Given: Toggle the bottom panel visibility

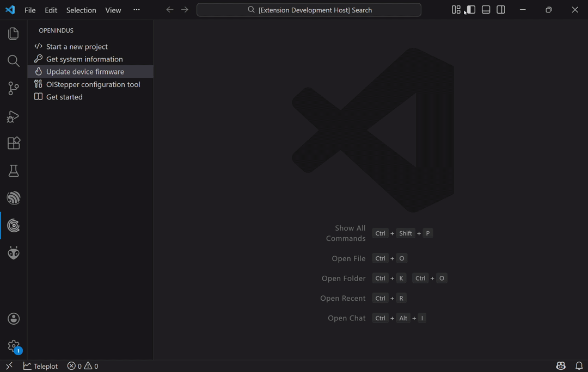Looking at the screenshot, I should (486, 10).
